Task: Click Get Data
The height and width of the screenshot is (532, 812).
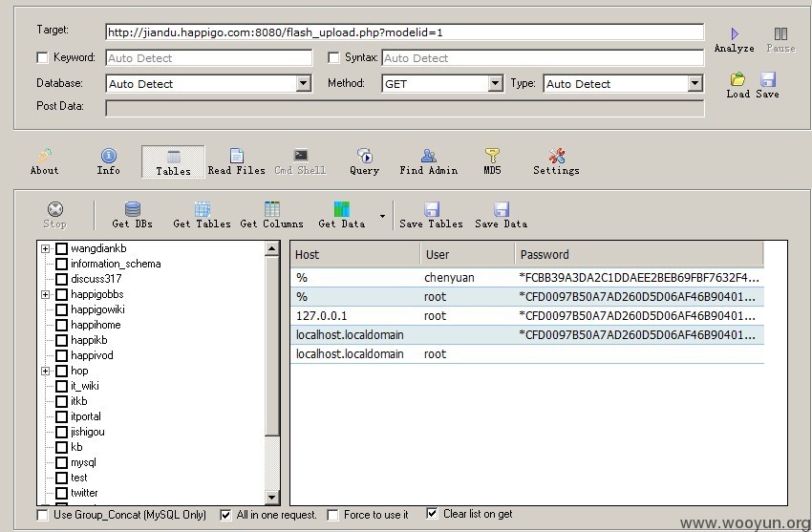Action: (341, 215)
